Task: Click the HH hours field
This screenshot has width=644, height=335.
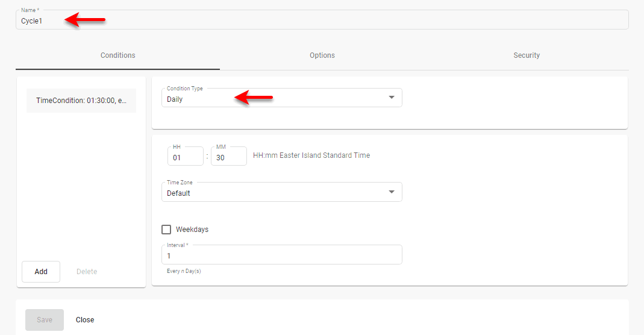Action: pos(185,157)
